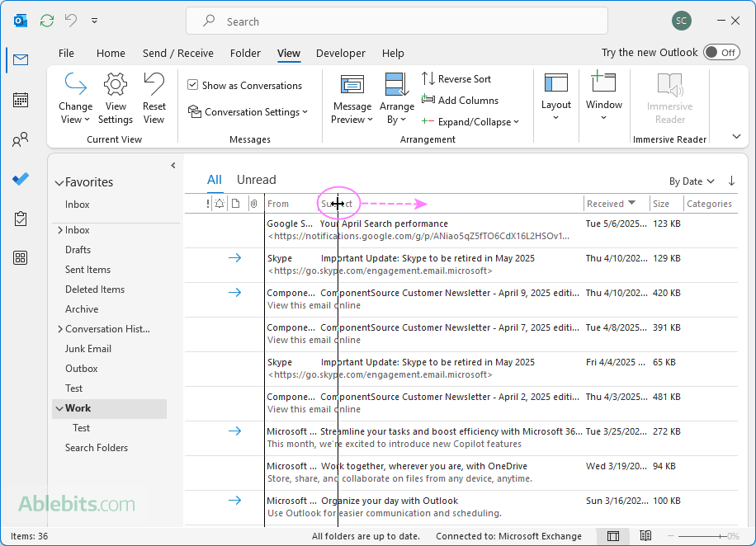Viewport: 756px width, 546px height.
Task: Click the Undo arrow in the title bar
Action: pos(71,21)
